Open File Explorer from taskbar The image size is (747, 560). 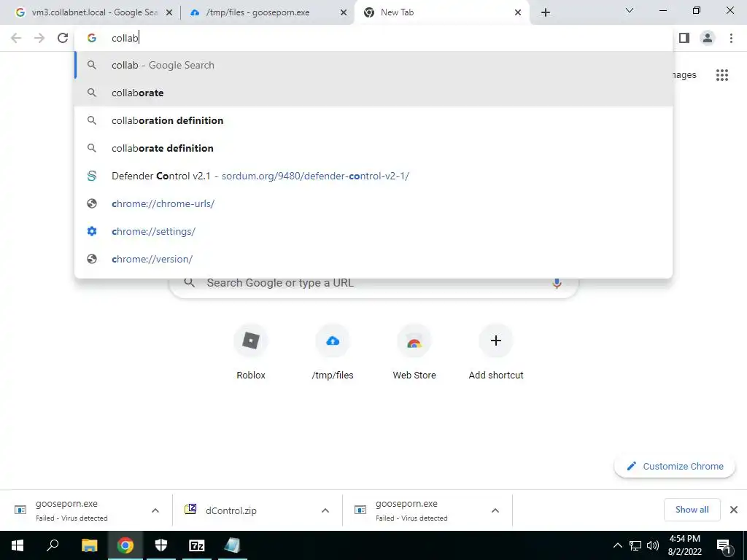coord(89,545)
